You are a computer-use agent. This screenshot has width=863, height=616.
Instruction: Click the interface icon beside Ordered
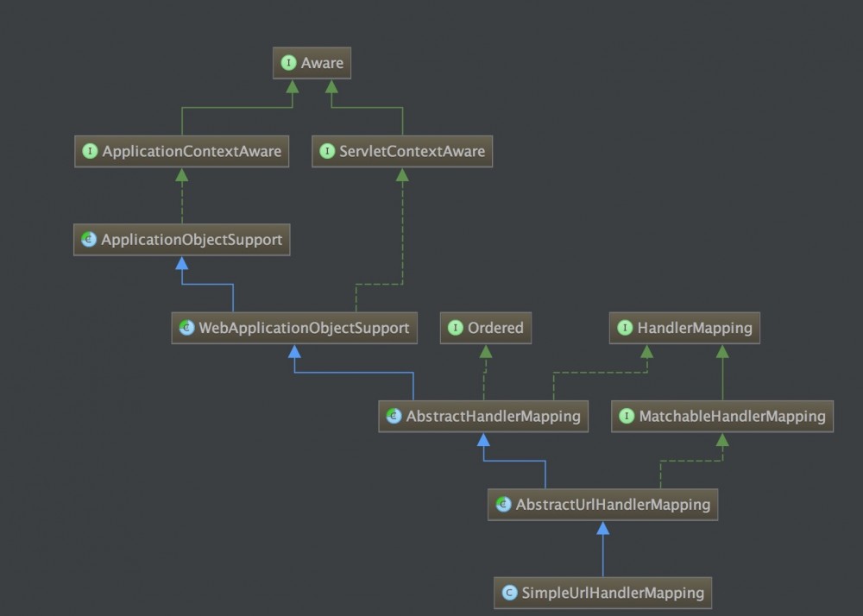tap(455, 328)
